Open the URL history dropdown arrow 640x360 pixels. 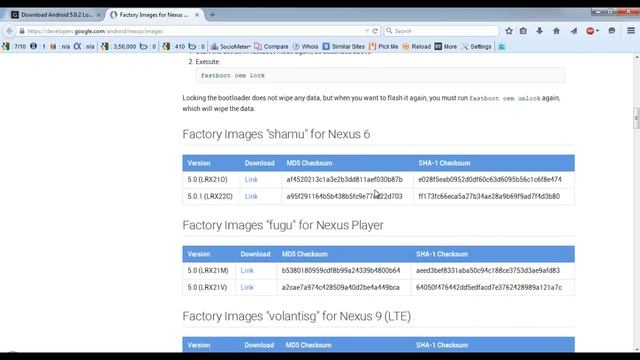point(367,31)
